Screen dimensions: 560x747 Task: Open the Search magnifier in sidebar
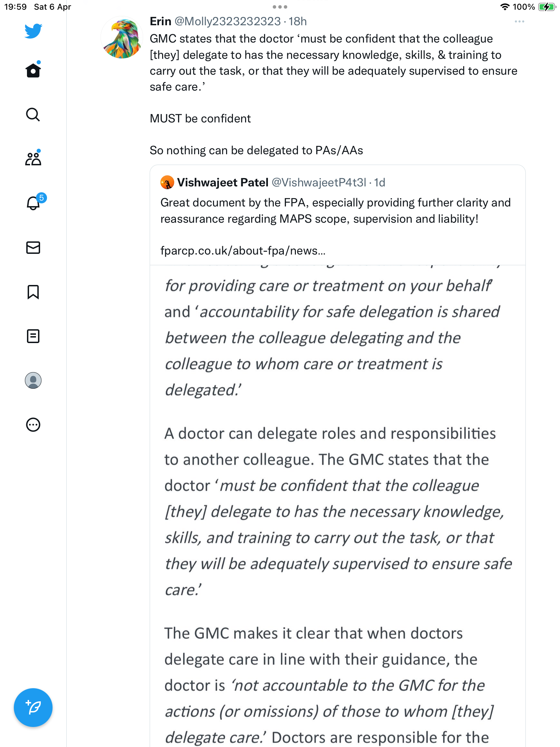coord(33,114)
